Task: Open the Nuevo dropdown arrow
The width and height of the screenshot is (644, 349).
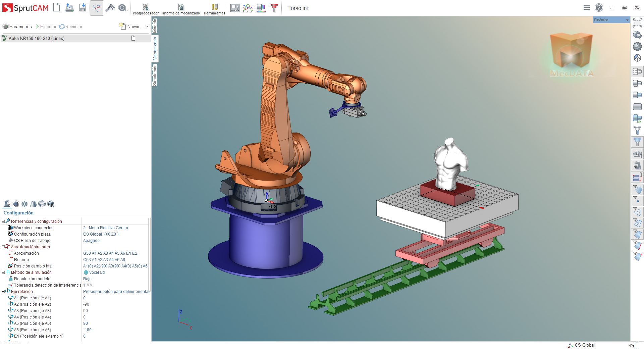Action: [x=147, y=27]
